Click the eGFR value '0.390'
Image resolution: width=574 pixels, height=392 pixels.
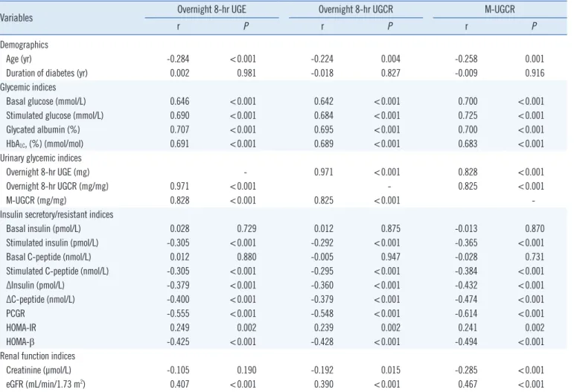(324, 385)
